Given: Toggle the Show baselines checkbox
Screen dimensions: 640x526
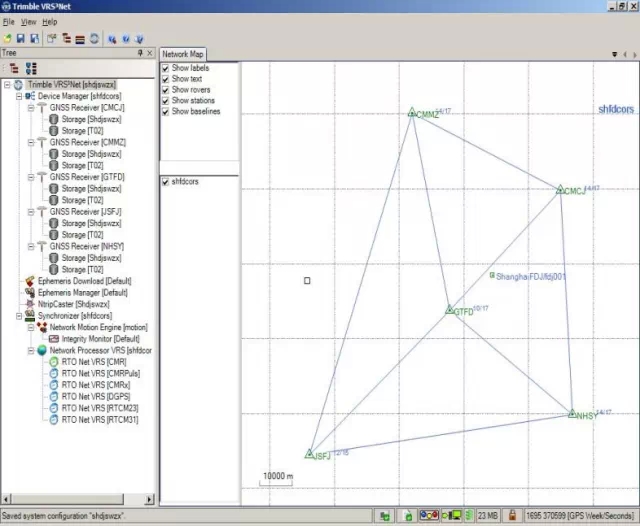Looking at the screenshot, I should [x=165, y=112].
